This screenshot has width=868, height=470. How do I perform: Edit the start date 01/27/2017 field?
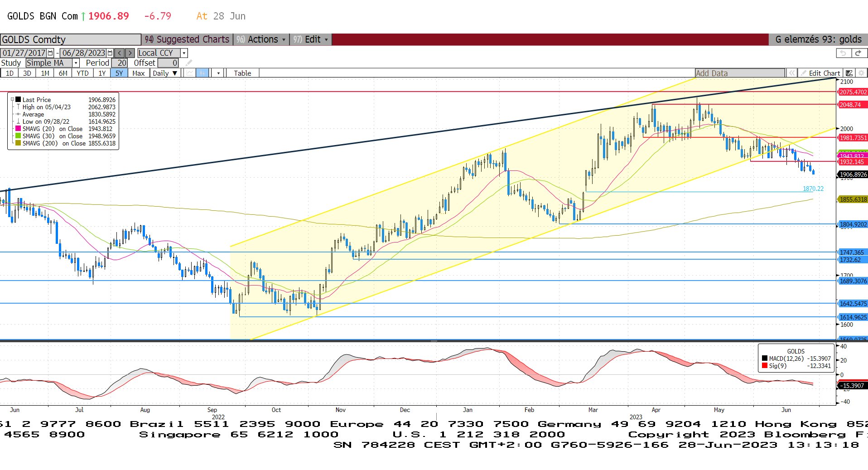(x=24, y=53)
